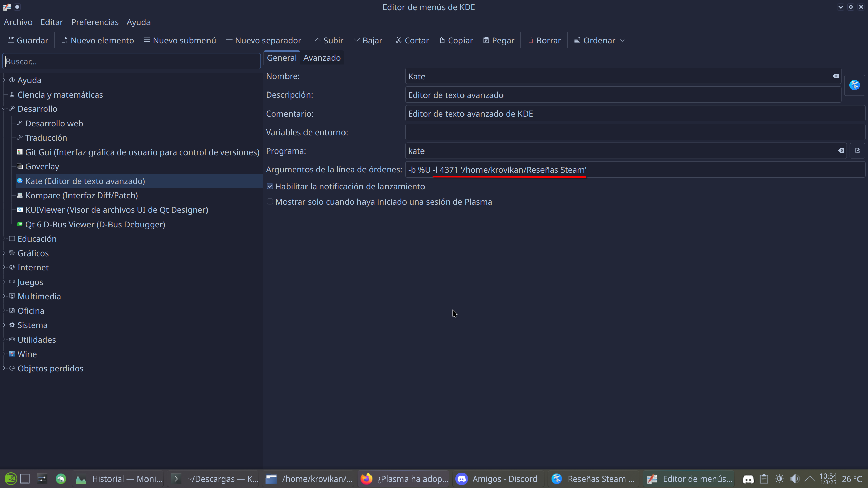Screen dimensions: 868x488
Task: Add a Nuevo elemento
Action: [98, 40]
